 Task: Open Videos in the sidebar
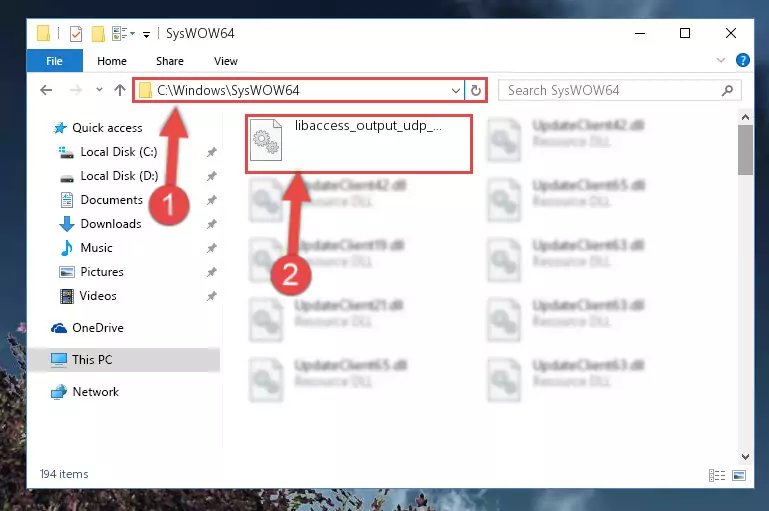[88, 296]
